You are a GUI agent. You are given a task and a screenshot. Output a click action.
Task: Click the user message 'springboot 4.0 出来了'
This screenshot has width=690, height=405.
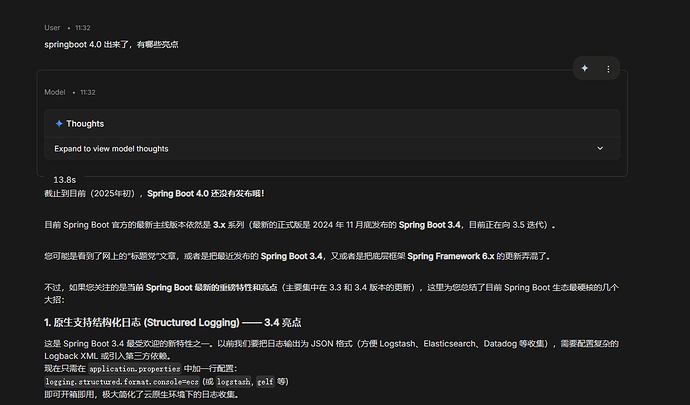tap(111, 44)
